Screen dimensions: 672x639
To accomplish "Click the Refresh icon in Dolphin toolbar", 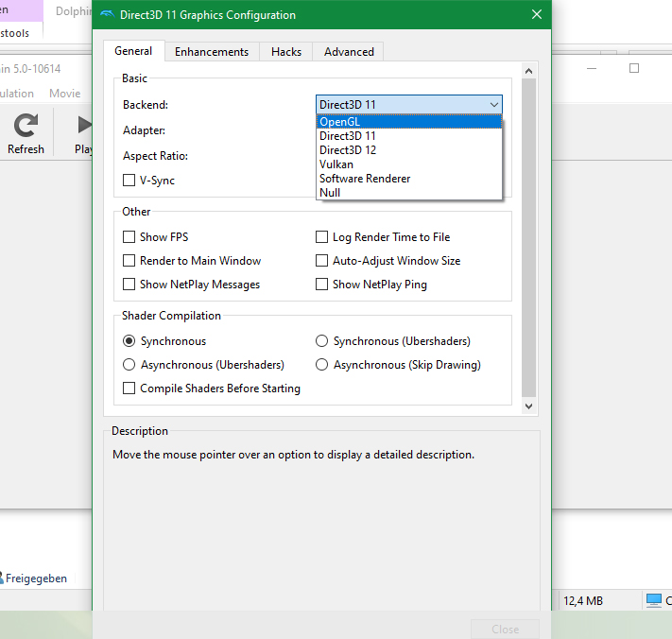I will click(26, 125).
